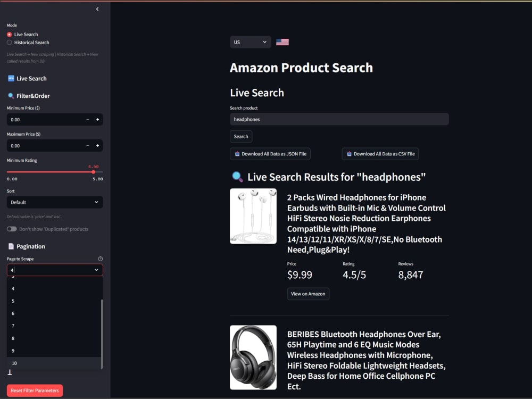
Task: Click the Page to Scrape combo box
Action: coord(55,270)
